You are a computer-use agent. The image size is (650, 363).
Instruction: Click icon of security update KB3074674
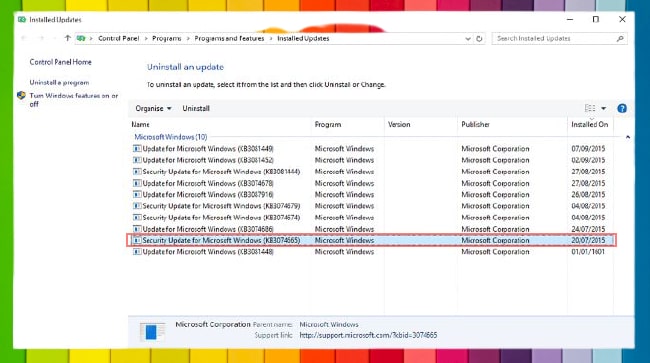[137, 218]
